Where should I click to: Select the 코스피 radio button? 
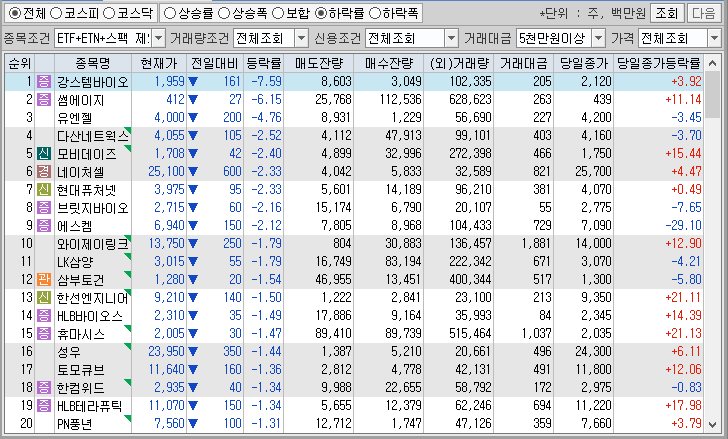(56, 13)
